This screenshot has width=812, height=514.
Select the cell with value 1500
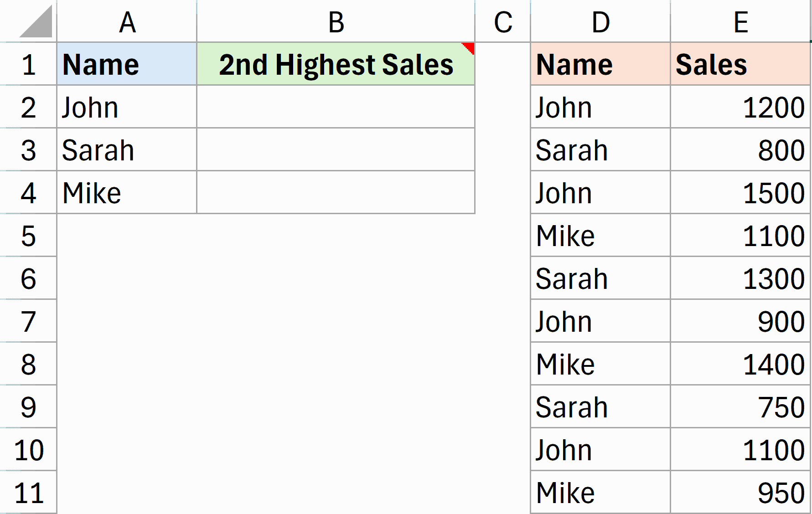coord(740,192)
